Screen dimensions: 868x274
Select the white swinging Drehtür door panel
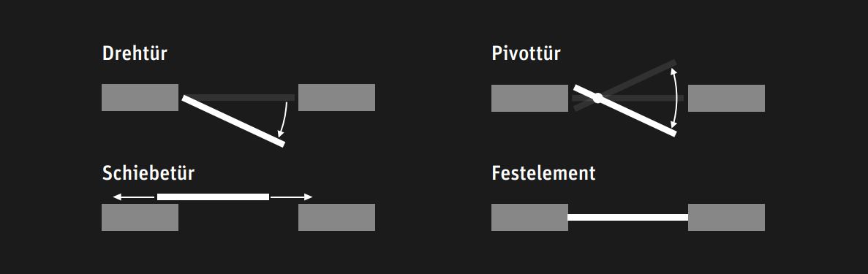tap(233, 121)
